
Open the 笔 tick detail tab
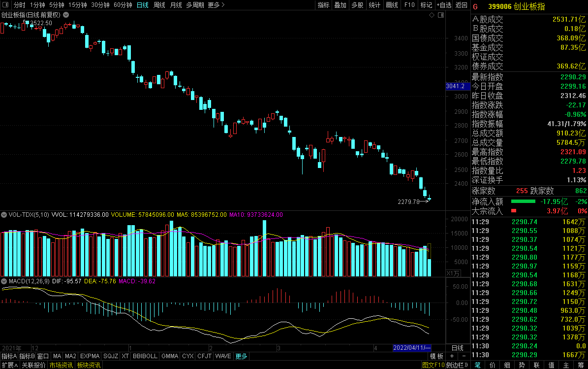pyautogui.click(x=477, y=365)
